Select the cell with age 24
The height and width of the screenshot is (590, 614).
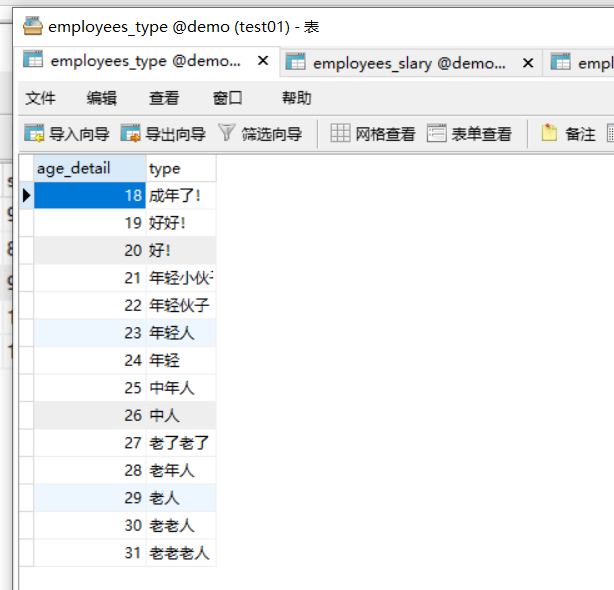[90, 360]
